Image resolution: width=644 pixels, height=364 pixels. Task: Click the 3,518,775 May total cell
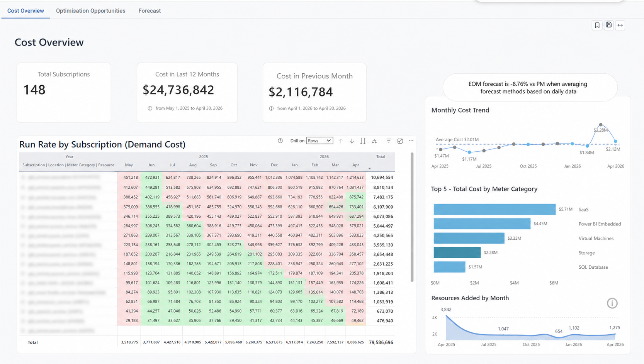129,342
